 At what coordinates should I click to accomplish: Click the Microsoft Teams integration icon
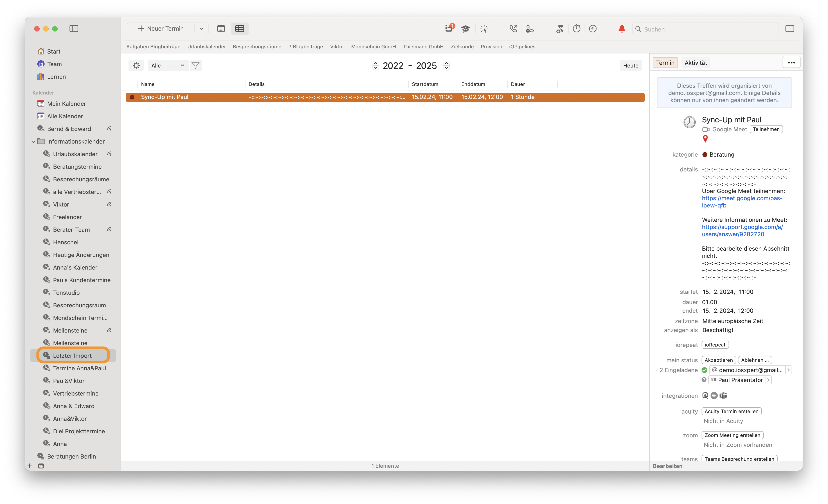click(x=723, y=396)
